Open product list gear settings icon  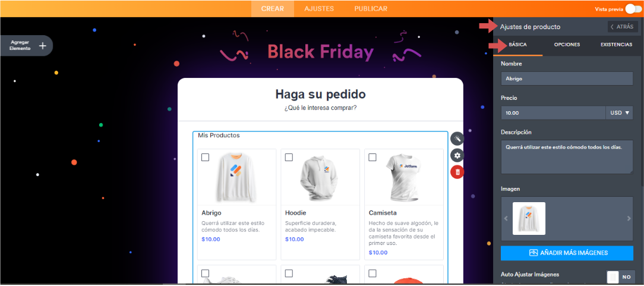point(457,155)
